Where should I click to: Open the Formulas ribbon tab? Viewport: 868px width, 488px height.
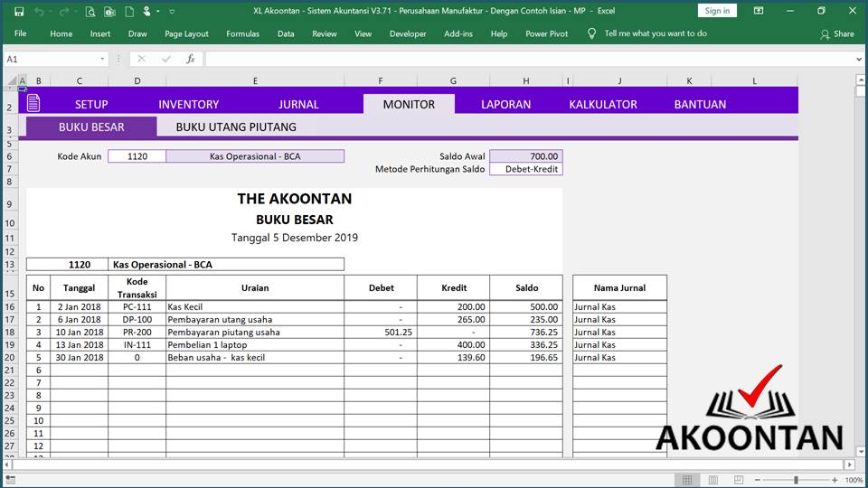click(x=242, y=33)
